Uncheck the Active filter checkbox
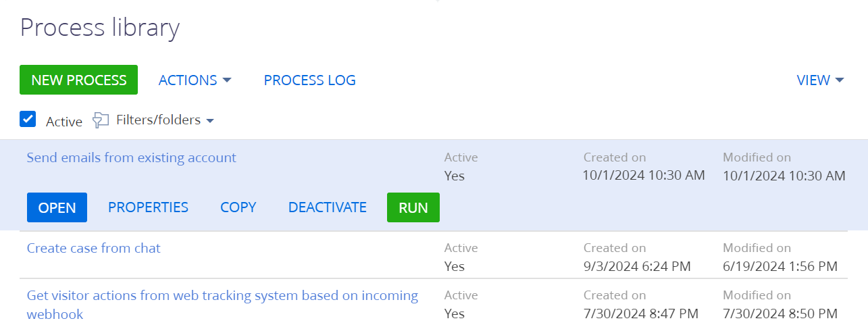This screenshot has height=325, width=868. (x=28, y=120)
